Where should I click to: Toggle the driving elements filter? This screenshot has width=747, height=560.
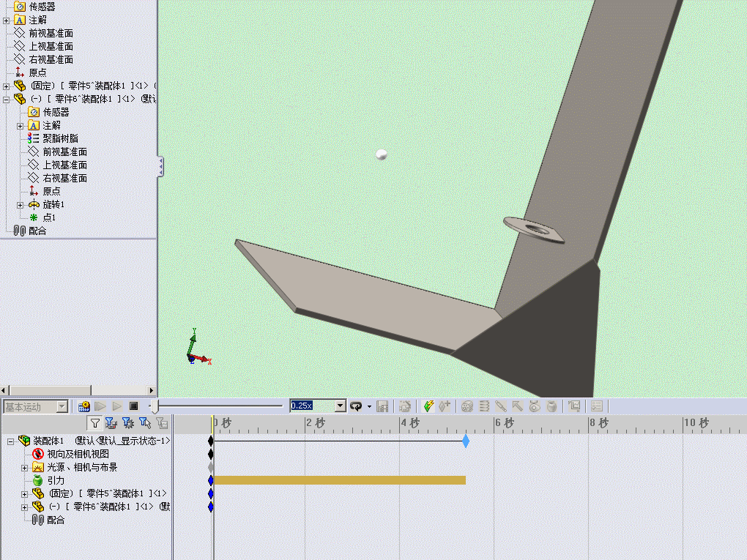click(128, 422)
